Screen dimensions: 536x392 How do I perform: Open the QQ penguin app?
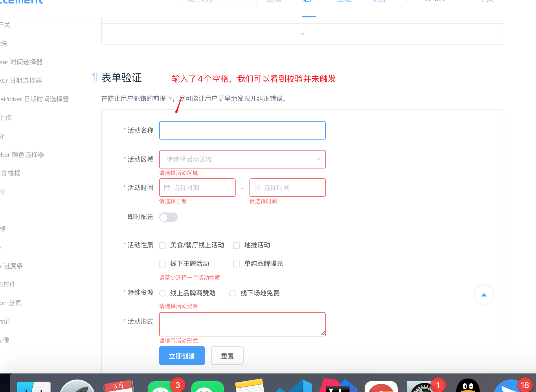coord(468,385)
